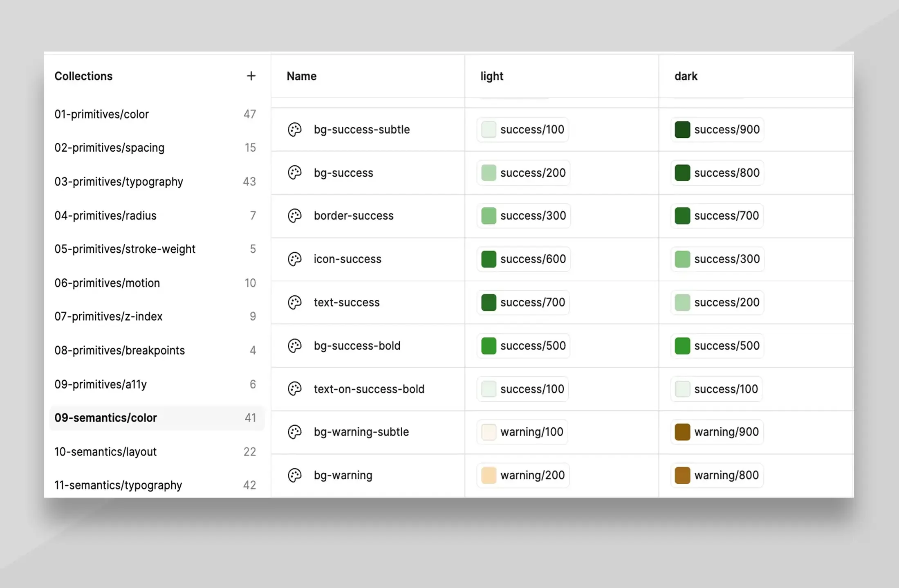The height and width of the screenshot is (588, 899).
Task: Select the bg-warning-subtle variable name
Action: (361, 432)
